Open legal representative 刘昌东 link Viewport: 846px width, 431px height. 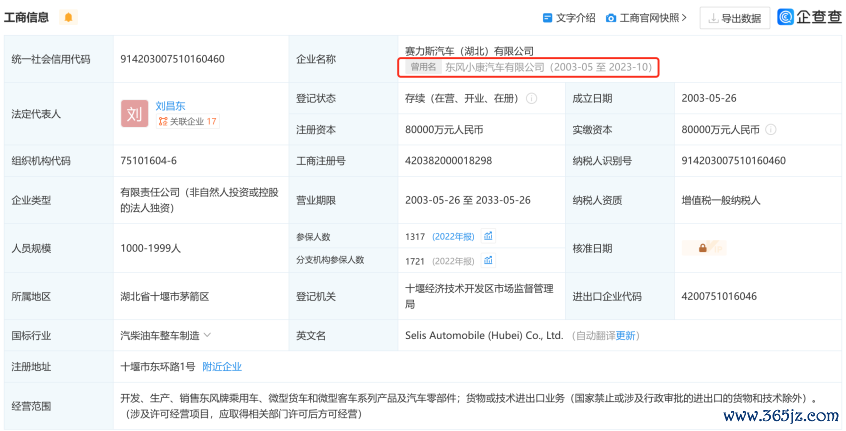click(170, 106)
